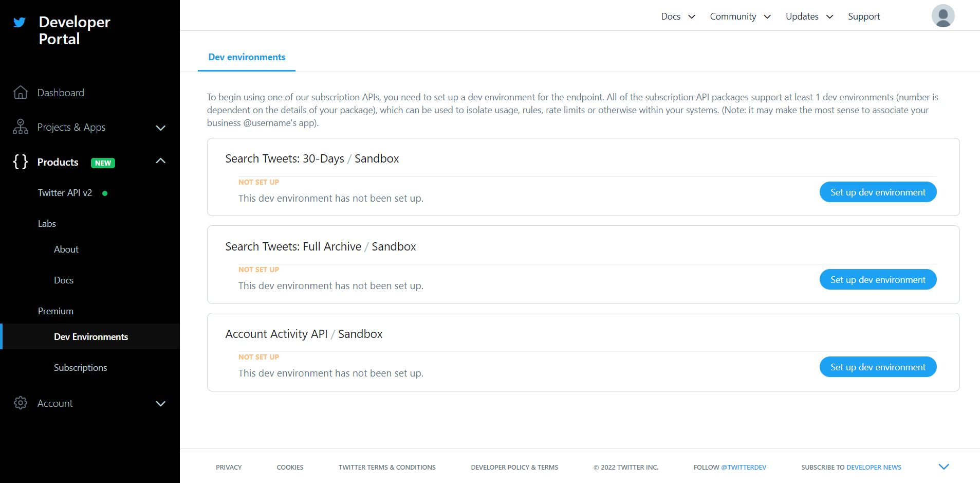Viewport: 980px width, 483px height.
Task: Expand the Account section chevron
Action: pos(161,404)
